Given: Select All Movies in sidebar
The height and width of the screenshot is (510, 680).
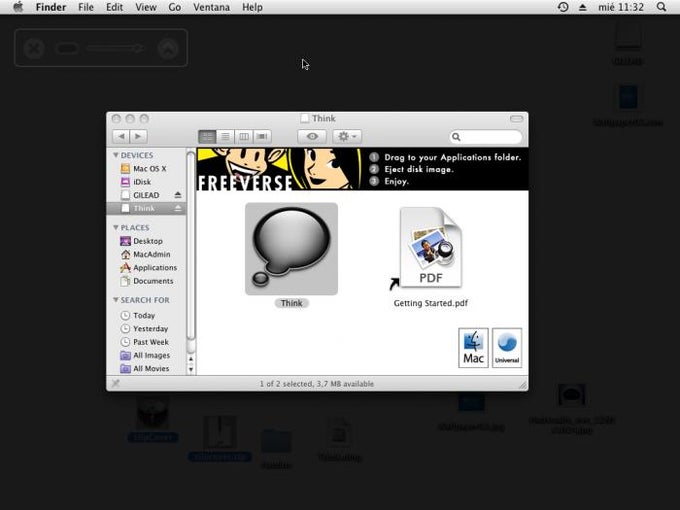Looking at the screenshot, I should [146, 369].
